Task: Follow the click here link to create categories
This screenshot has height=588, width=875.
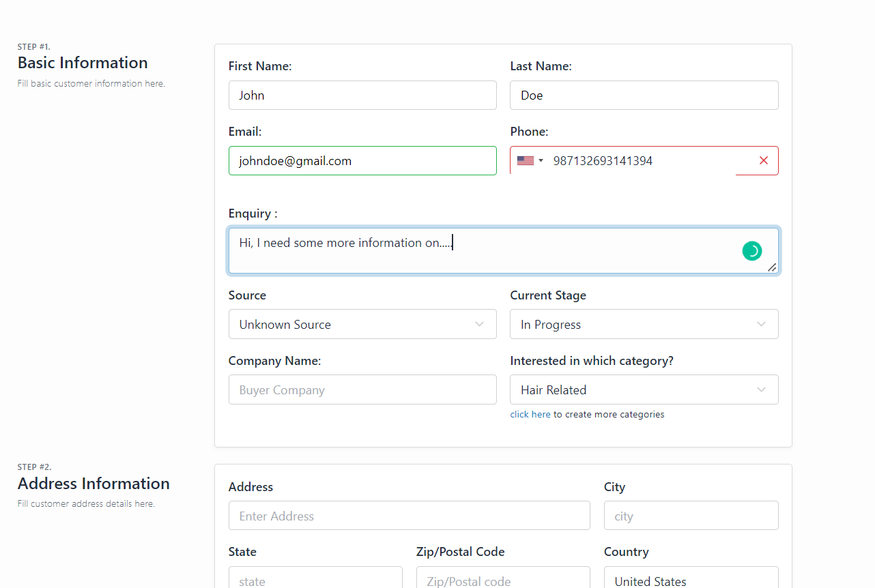Action: pyautogui.click(x=530, y=414)
